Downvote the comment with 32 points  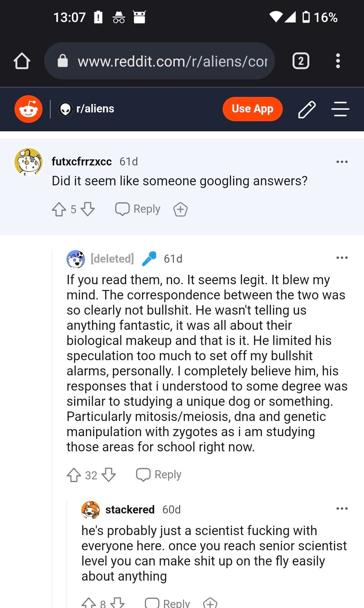(x=109, y=475)
